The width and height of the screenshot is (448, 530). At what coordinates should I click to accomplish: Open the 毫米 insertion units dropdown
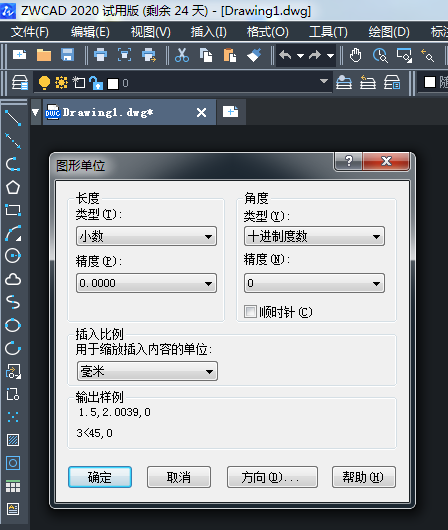tap(147, 371)
